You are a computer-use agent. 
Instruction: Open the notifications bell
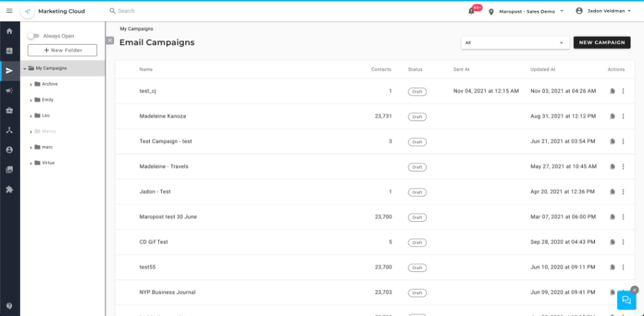point(471,11)
